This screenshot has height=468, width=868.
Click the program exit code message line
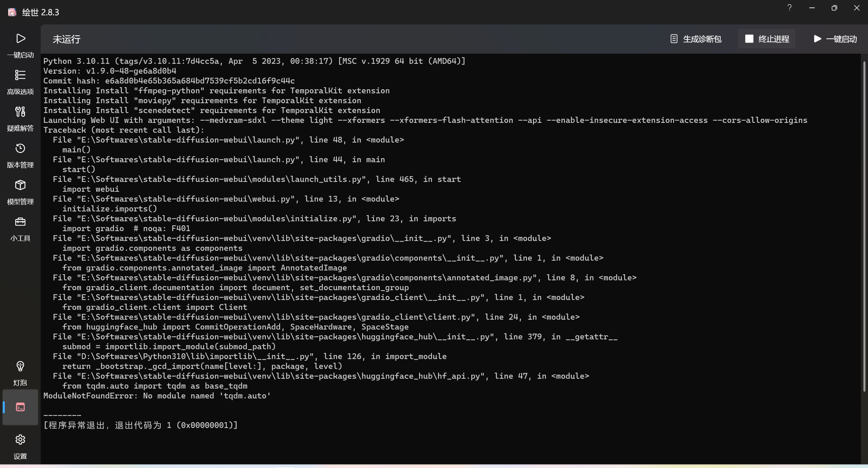tap(140, 425)
